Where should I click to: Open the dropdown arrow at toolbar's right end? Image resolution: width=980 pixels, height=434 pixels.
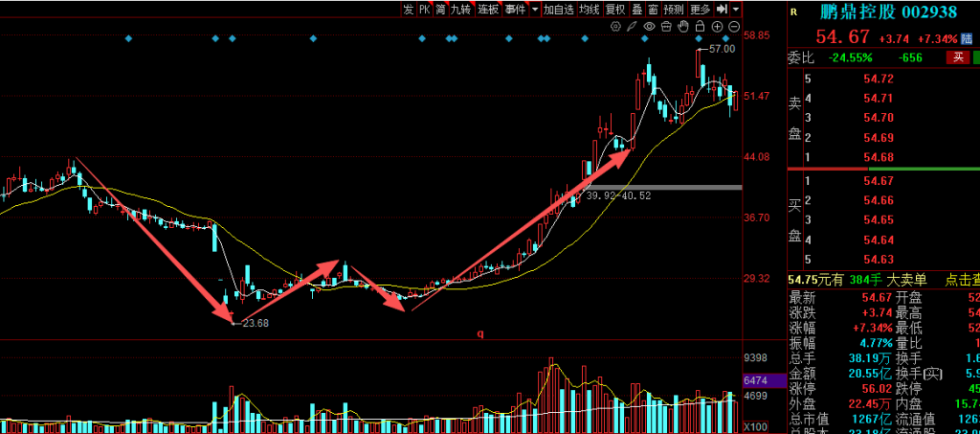(735, 9)
